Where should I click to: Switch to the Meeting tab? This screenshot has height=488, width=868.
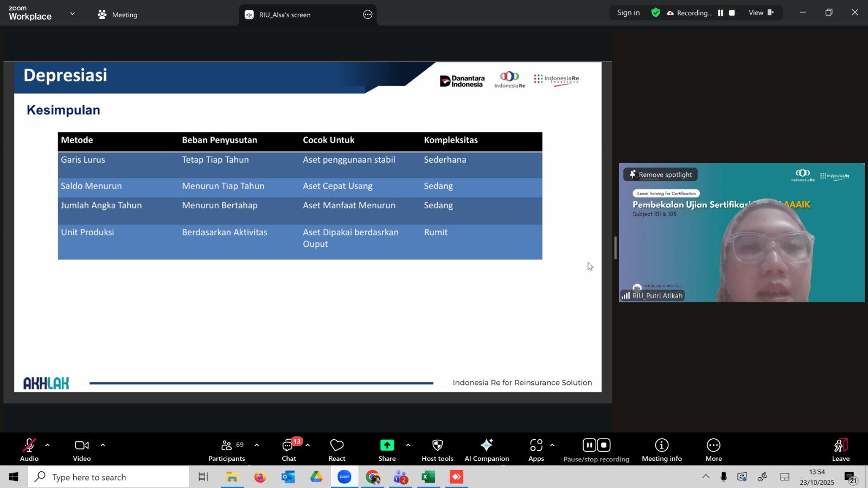pyautogui.click(x=118, y=15)
